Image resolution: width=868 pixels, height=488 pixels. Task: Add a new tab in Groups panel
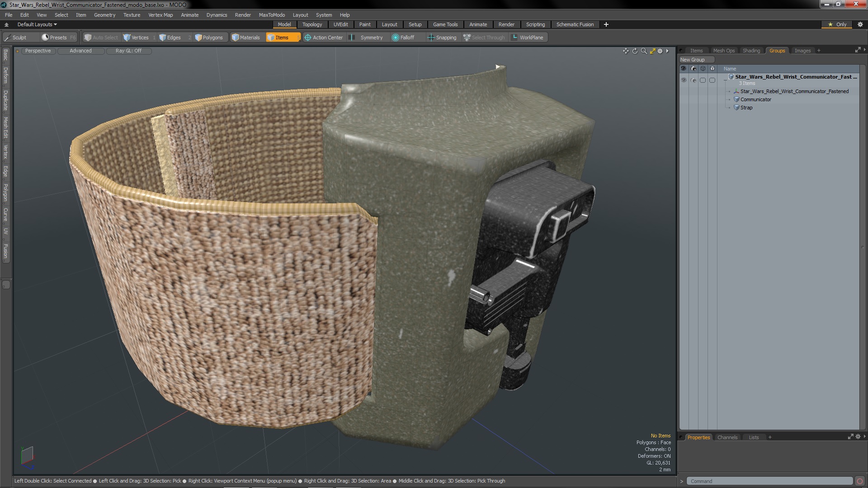(819, 51)
